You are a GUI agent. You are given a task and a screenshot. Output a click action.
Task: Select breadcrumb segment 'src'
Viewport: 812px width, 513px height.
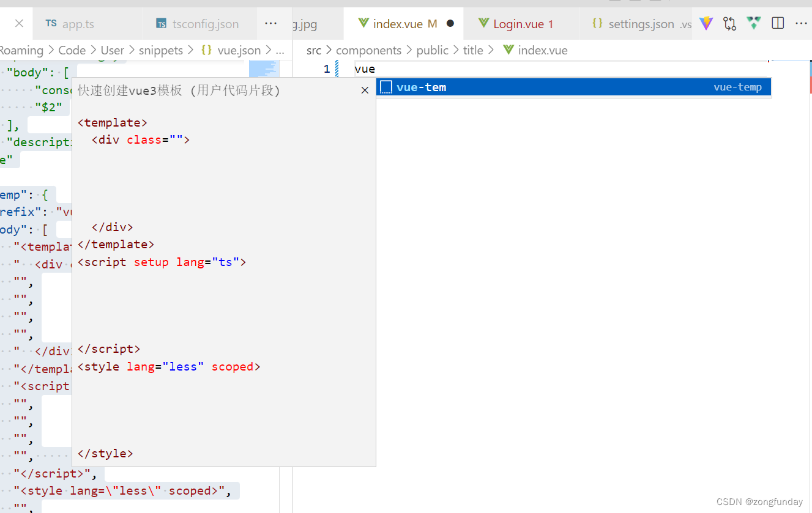[x=314, y=50]
